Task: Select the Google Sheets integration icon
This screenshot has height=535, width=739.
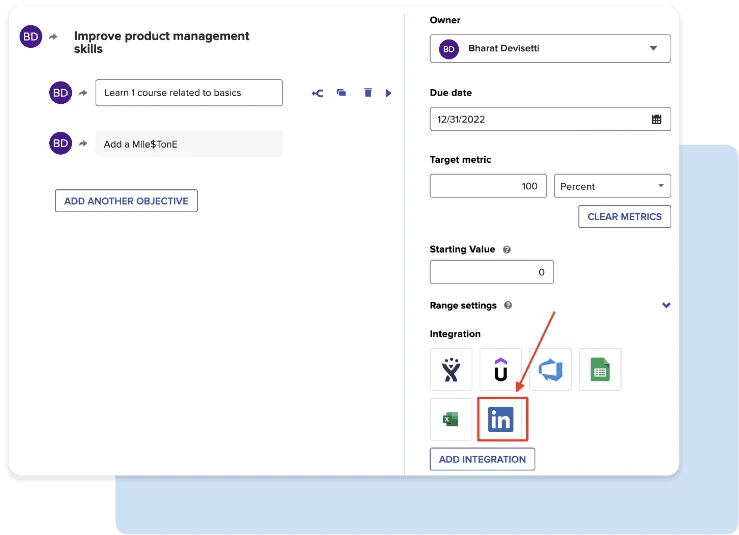Action: pyautogui.click(x=599, y=370)
